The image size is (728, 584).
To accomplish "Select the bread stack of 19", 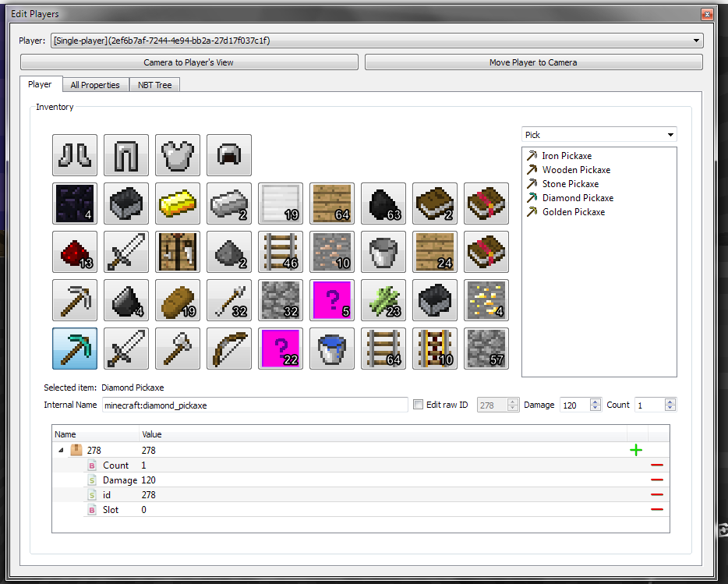I will tap(178, 300).
